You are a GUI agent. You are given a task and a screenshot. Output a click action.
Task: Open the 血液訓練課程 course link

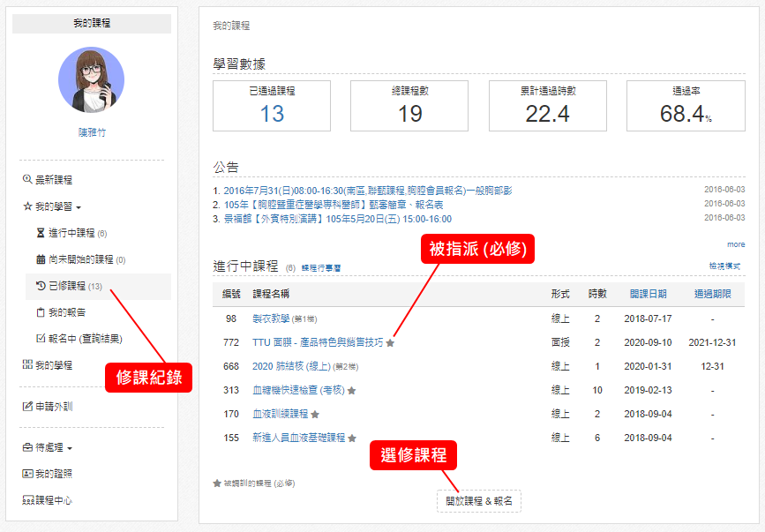tap(280, 414)
